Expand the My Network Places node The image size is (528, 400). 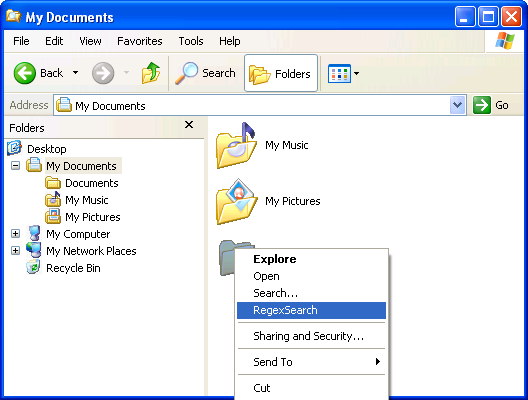click(x=15, y=251)
